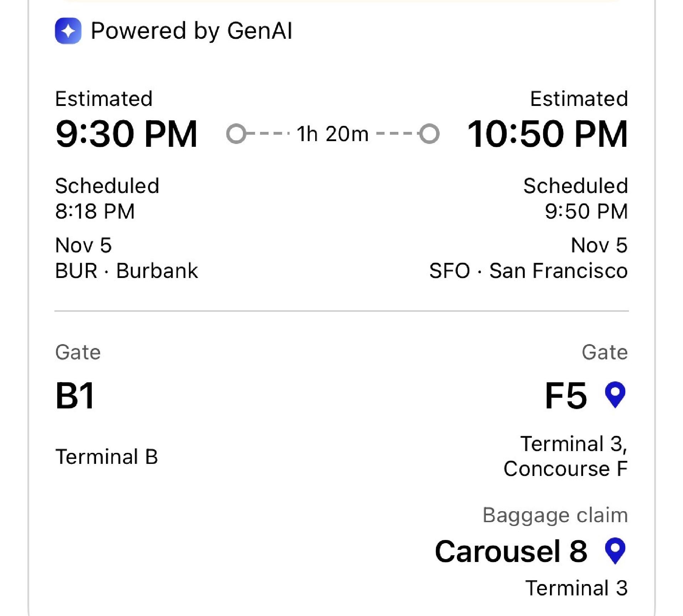Click Terminal 3, Concourse F arrival text
The image size is (683, 616).
566,456
